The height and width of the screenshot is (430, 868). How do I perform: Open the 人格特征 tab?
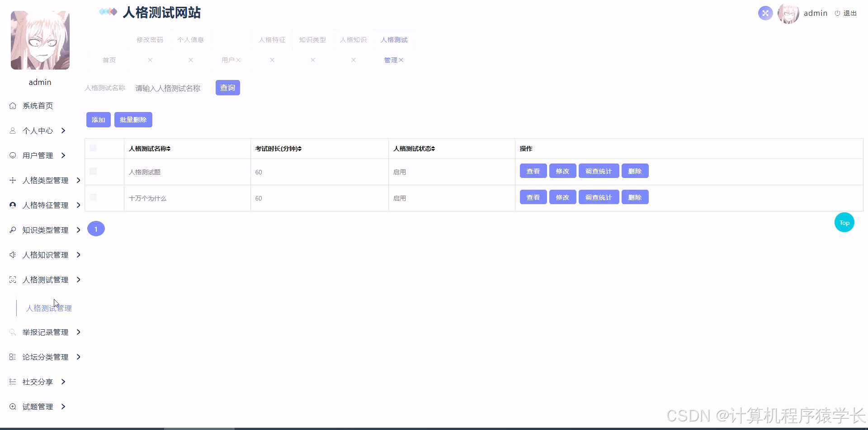pyautogui.click(x=272, y=40)
